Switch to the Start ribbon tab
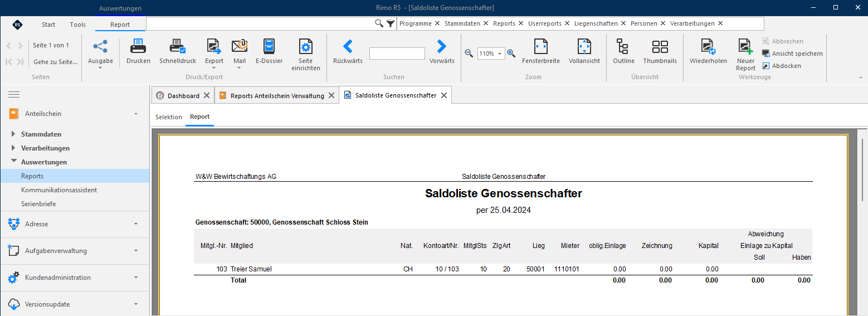 [48, 25]
